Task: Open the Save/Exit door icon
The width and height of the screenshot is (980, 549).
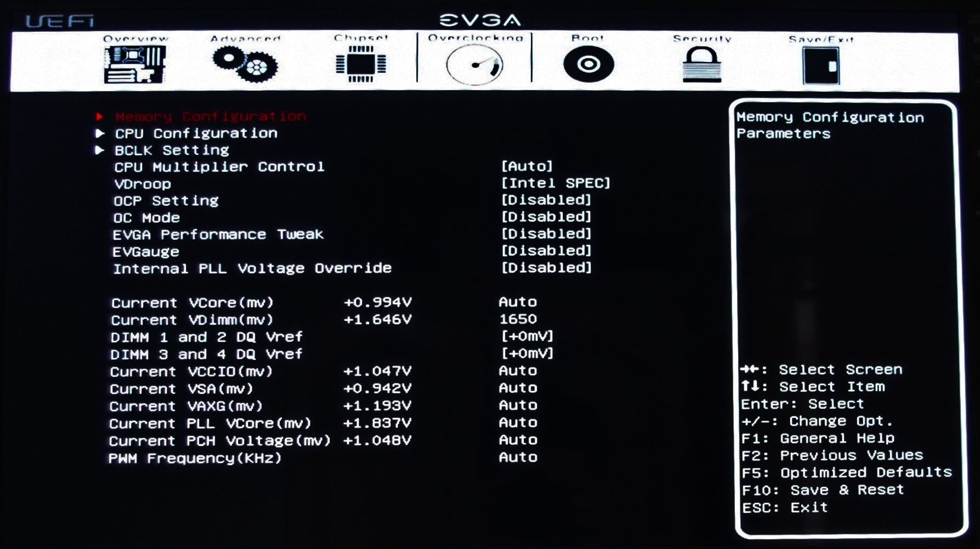Action: (x=821, y=65)
